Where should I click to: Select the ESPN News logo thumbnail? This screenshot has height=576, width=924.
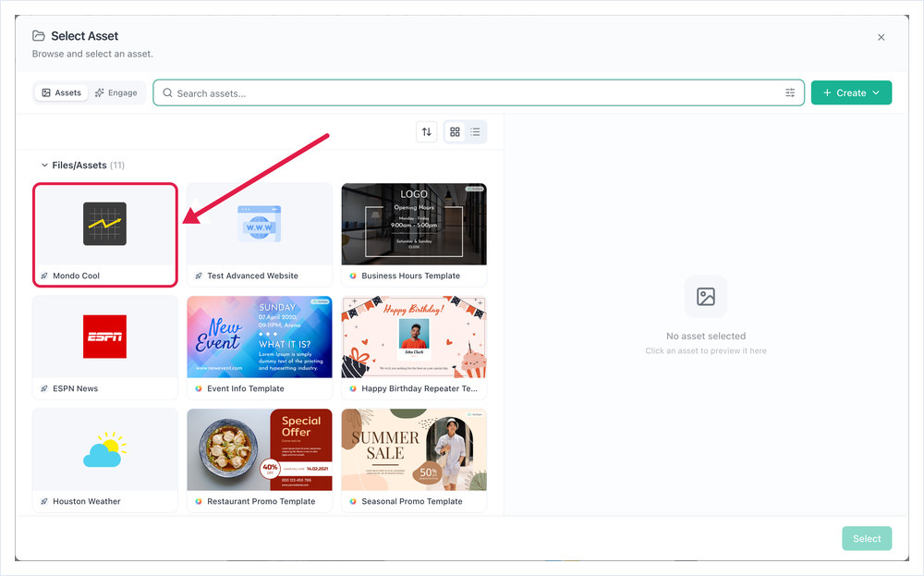tap(105, 337)
